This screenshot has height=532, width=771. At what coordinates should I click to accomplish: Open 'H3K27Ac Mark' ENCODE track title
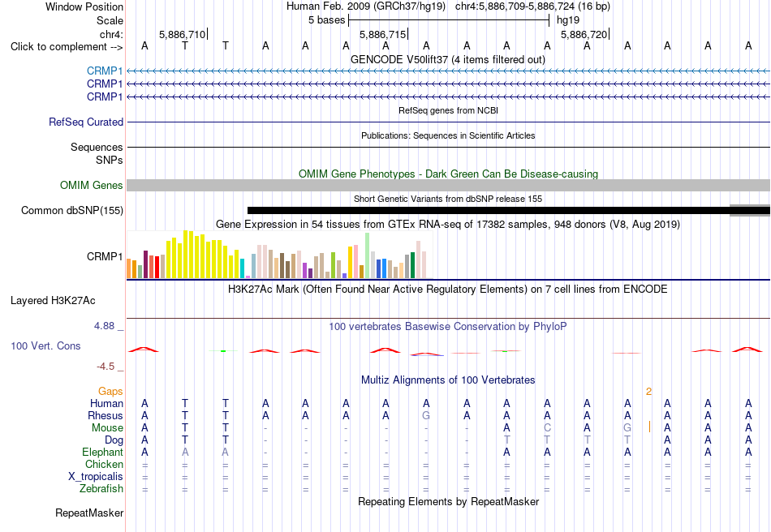(448, 289)
